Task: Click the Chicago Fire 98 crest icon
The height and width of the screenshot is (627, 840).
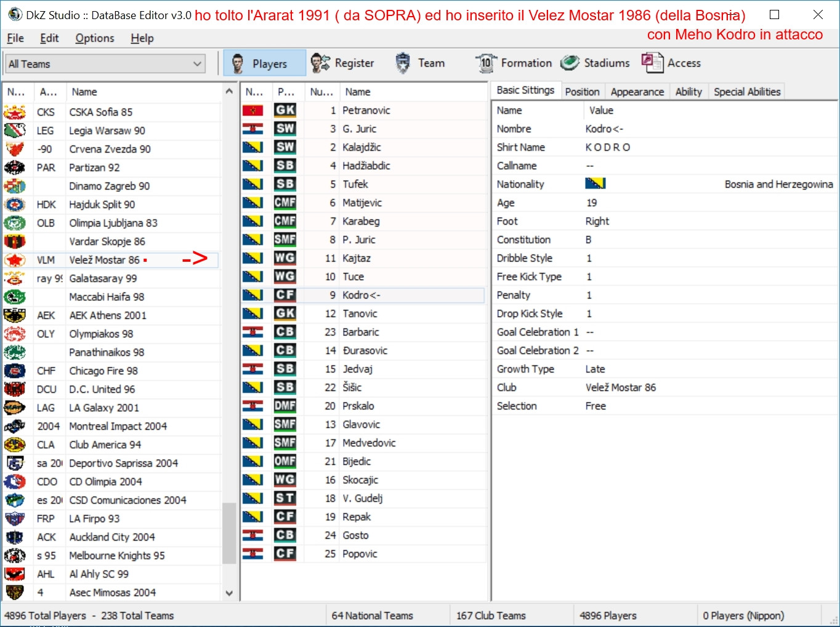Action: tap(15, 371)
